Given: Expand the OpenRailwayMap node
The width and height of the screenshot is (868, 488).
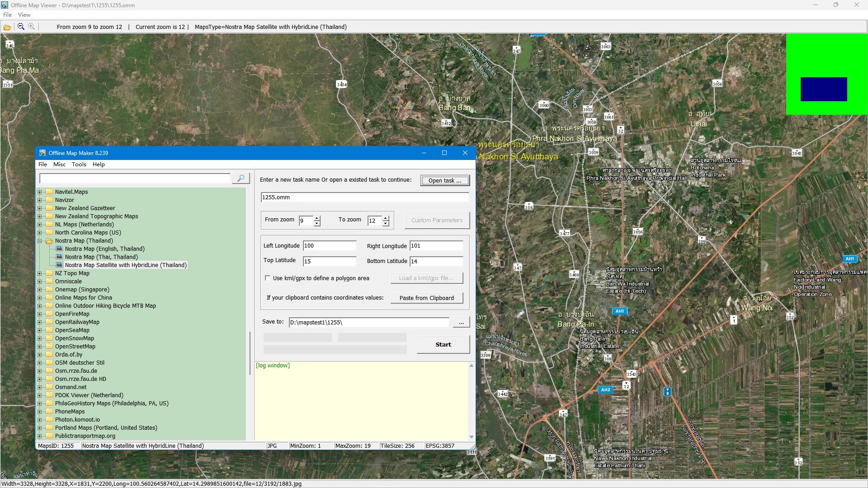Looking at the screenshot, I should pyautogui.click(x=40, y=322).
